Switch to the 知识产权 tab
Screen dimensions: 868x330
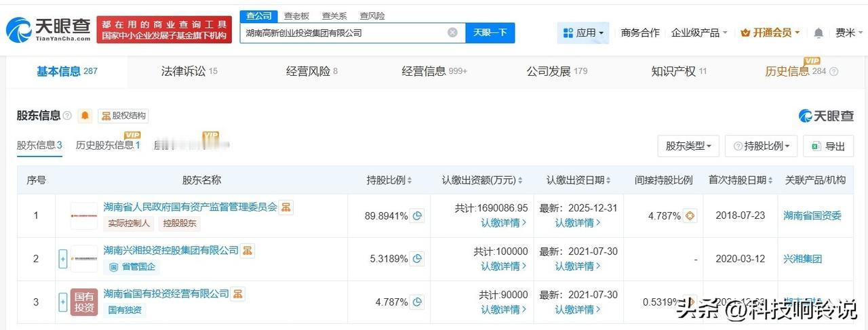[679, 71]
